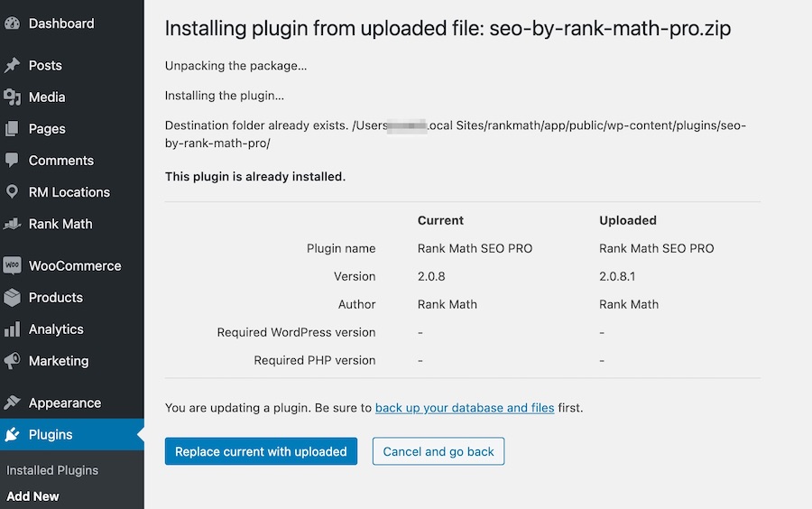
Task: Click the Uploaded column header
Action: tap(628, 220)
